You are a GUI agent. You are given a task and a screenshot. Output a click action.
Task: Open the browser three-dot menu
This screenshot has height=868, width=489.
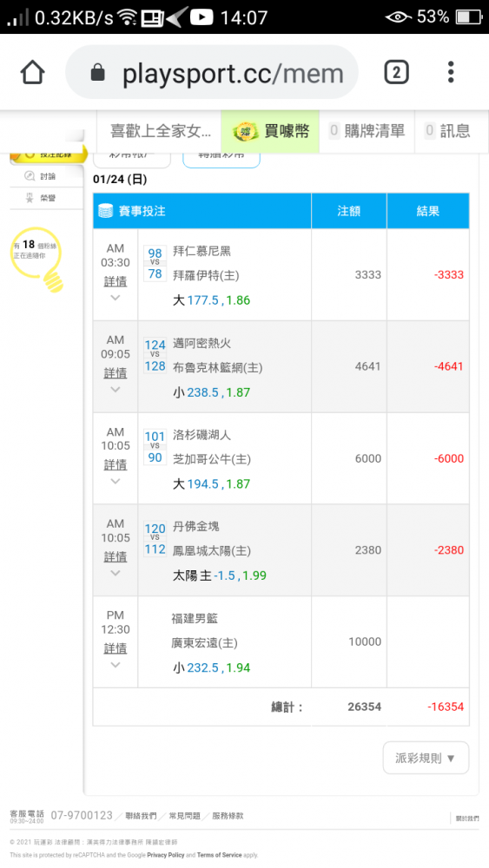(451, 73)
